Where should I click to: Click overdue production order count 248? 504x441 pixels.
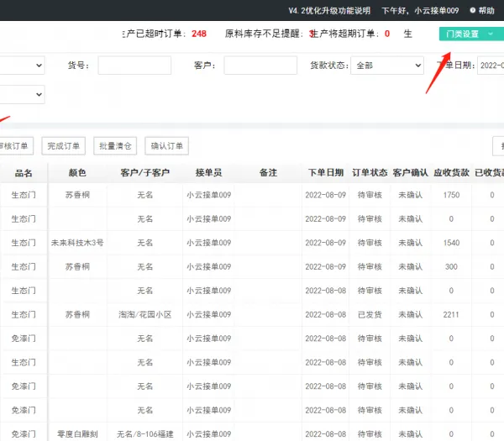199,34
